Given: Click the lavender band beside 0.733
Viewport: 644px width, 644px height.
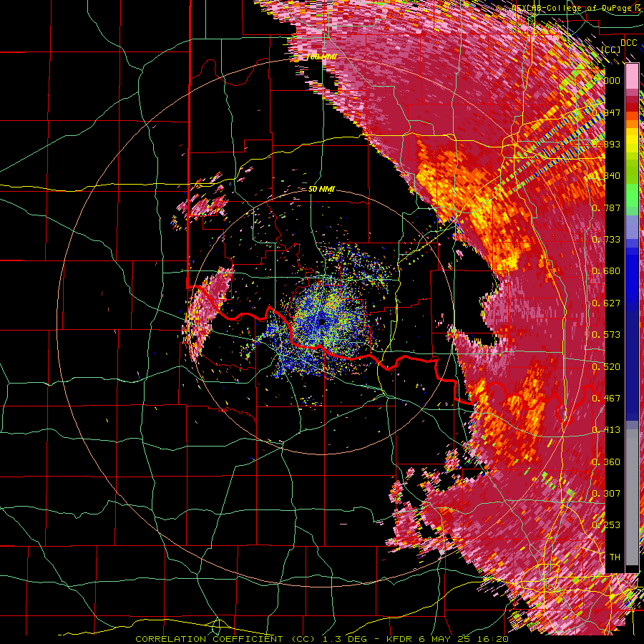Looking at the screenshot, I should click(x=632, y=227).
